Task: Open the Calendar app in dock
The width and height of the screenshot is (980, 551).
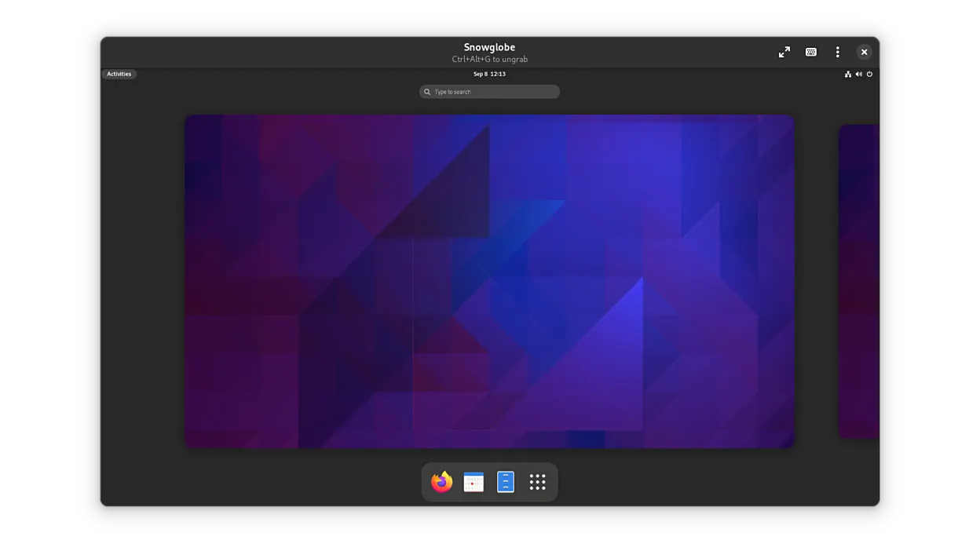Action: pyautogui.click(x=474, y=482)
